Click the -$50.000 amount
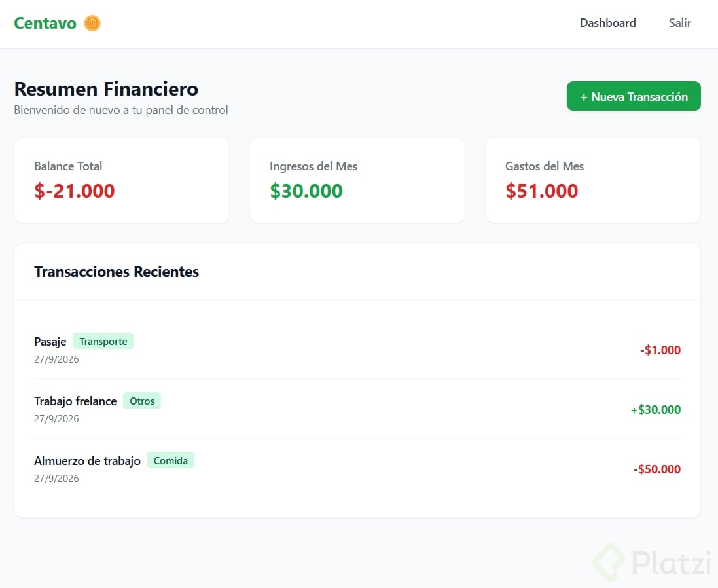The height and width of the screenshot is (588, 718). click(x=657, y=469)
